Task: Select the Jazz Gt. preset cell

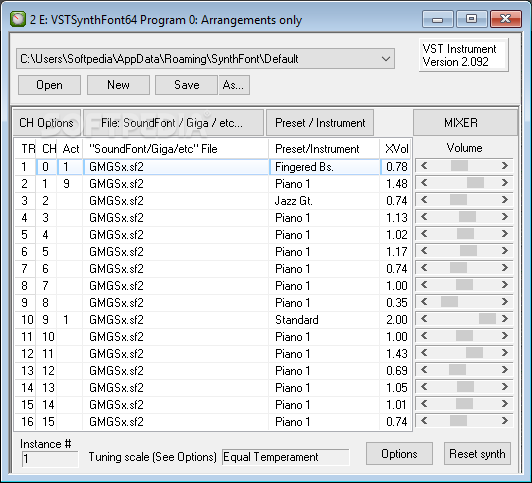Action: click(324, 201)
